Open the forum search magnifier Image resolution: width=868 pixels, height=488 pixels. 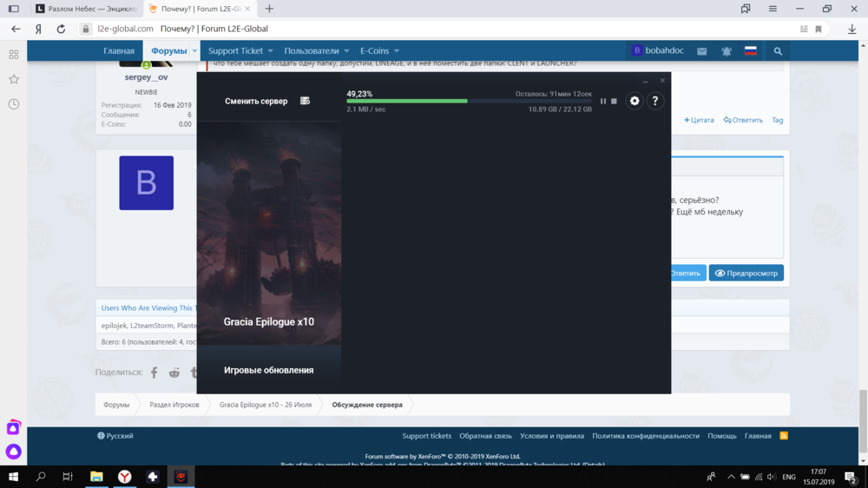[778, 51]
